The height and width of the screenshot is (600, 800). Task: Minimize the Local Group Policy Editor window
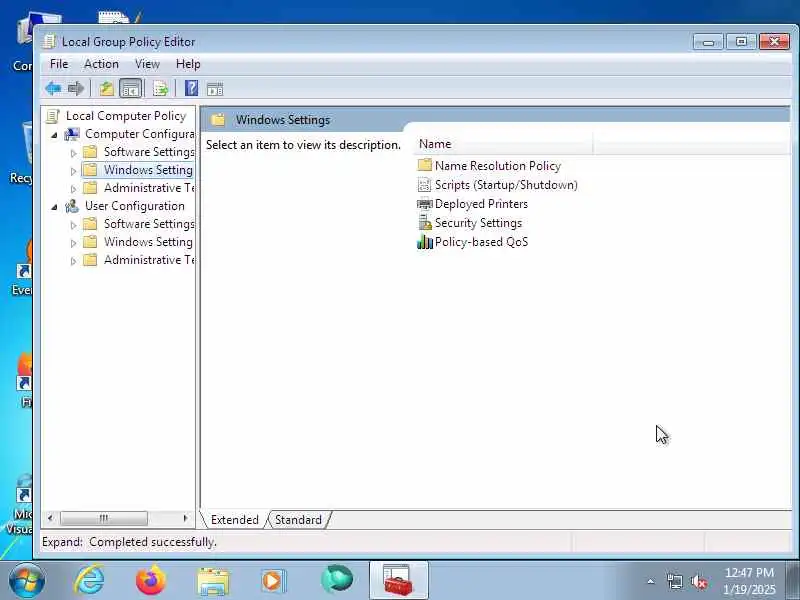point(708,42)
